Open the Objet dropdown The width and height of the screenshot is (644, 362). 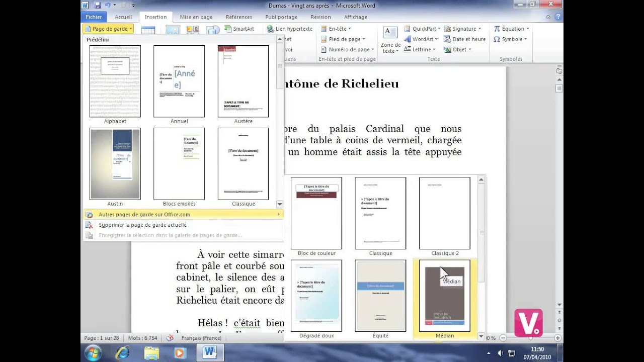[458, 49]
